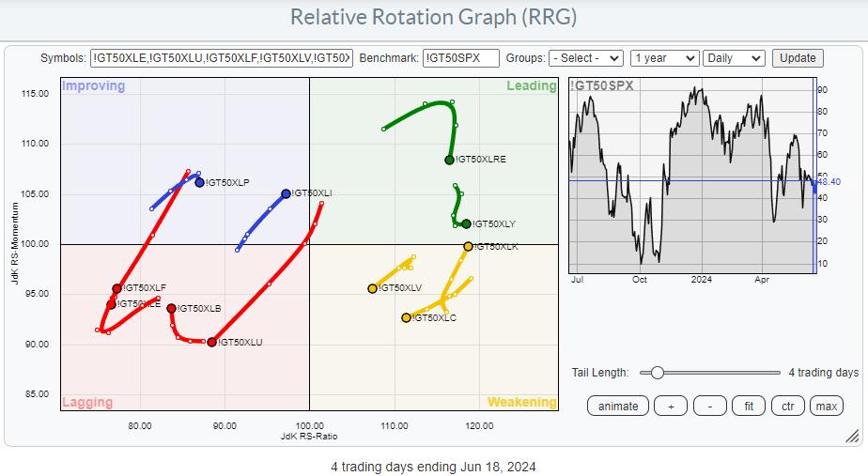Expand the 1 year period dropdown
Image resolution: width=868 pixels, height=476 pixels.
click(665, 57)
